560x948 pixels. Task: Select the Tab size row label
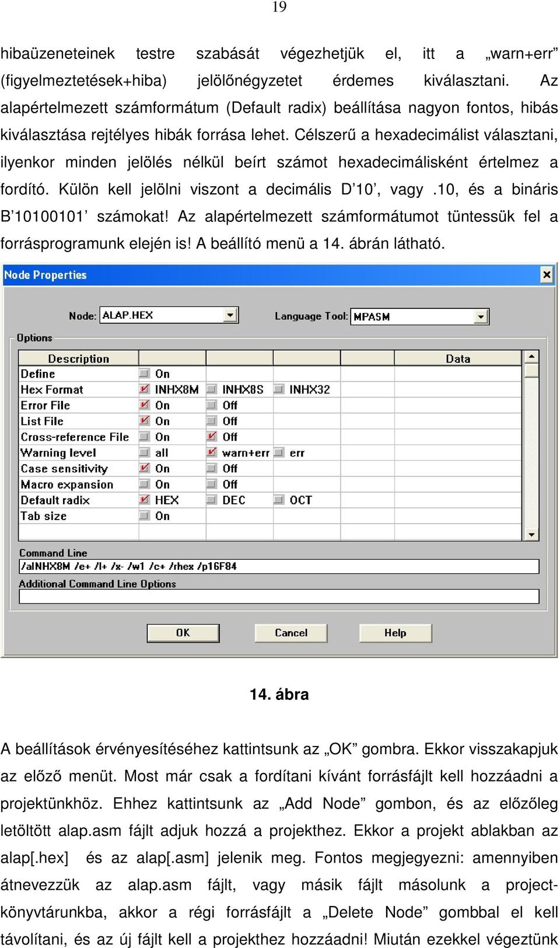click(44, 516)
